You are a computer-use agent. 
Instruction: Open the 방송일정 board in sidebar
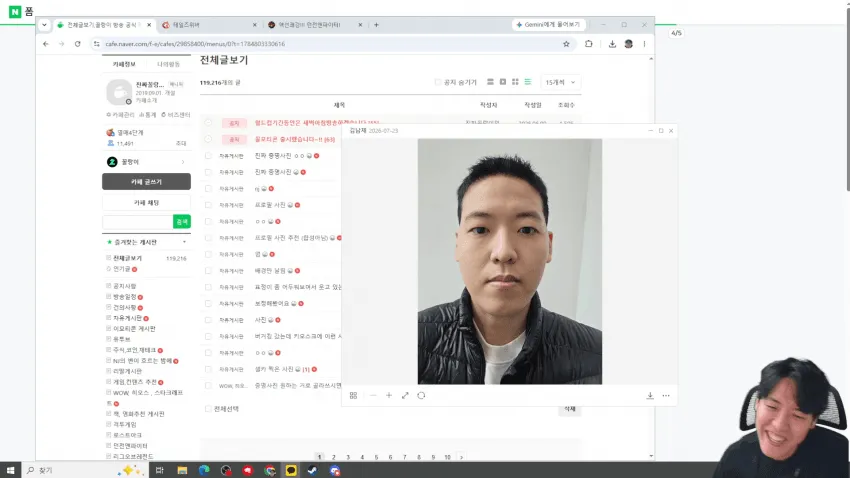pos(124,297)
